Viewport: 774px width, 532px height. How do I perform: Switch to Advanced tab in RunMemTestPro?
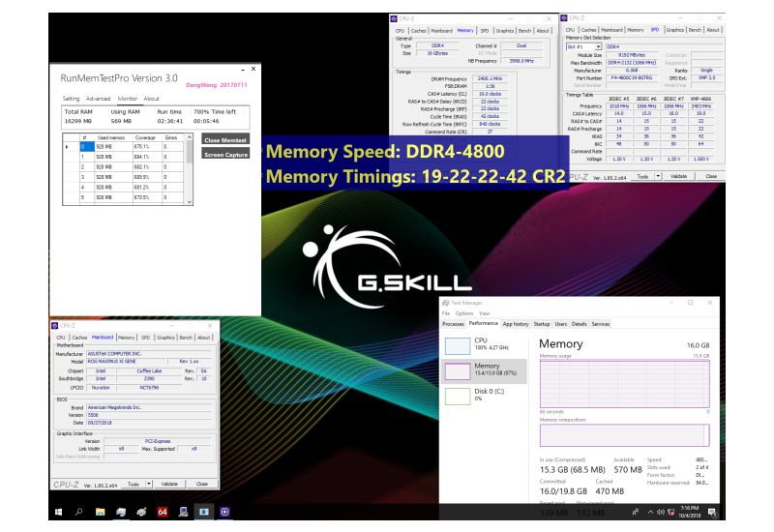pos(98,99)
